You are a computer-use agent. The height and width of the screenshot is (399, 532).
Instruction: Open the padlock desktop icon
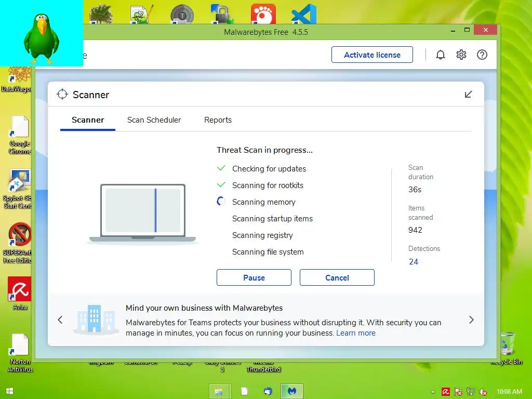(222, 14)
